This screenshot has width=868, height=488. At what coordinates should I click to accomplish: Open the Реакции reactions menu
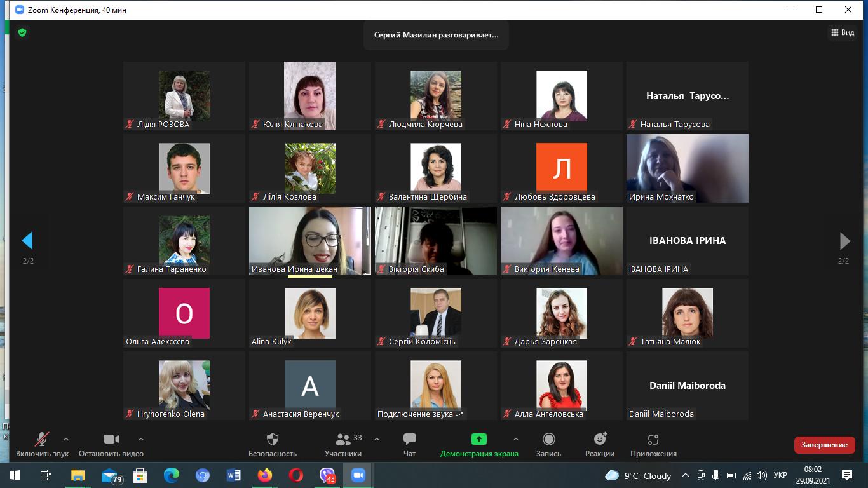(600, 444)
